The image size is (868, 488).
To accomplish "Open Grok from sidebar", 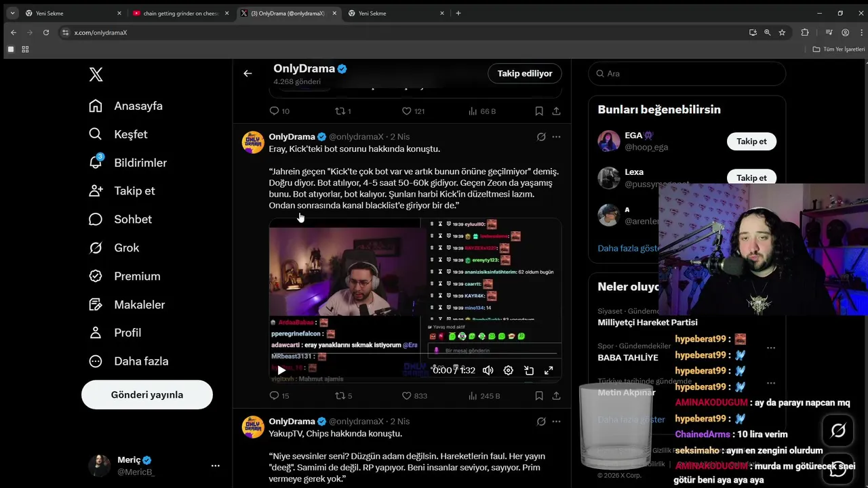I will [114, 247].
